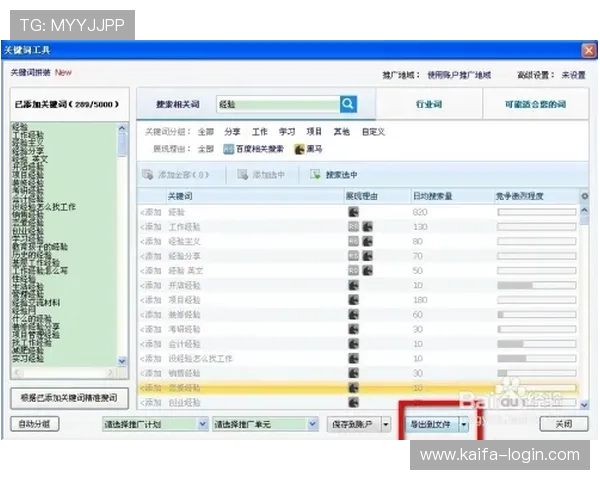
Task: Click <添加 link for 项目经验
Action: (150, 300)
